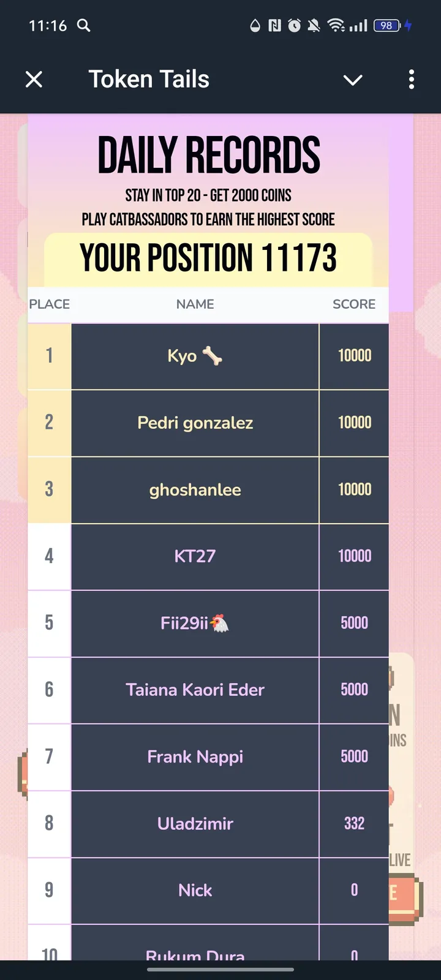Tap the search icon in status bar

(x=84, y=26)
